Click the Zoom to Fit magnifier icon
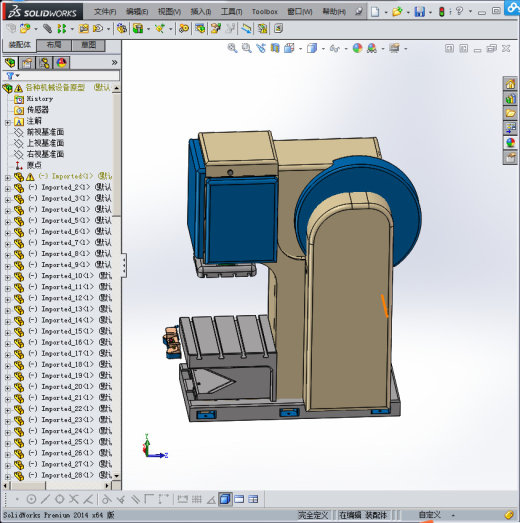The image size is (520, 523). click(232, 48)
